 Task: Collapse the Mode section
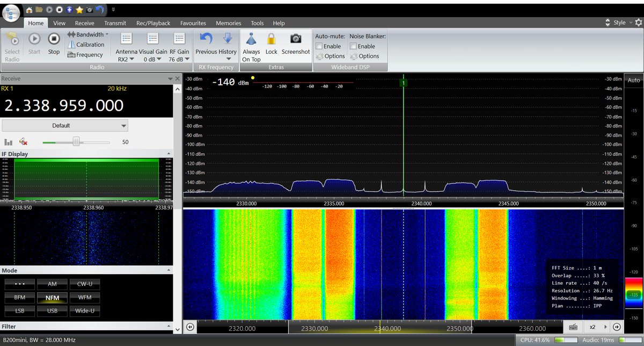(x=169, y=271)
